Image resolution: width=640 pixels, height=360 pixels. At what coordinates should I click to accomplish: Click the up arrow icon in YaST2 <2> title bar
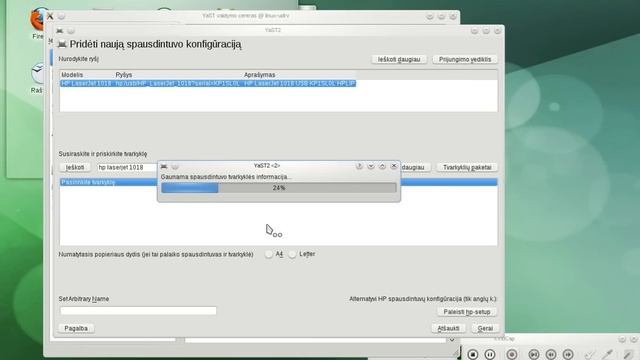(x=382, y=166)
